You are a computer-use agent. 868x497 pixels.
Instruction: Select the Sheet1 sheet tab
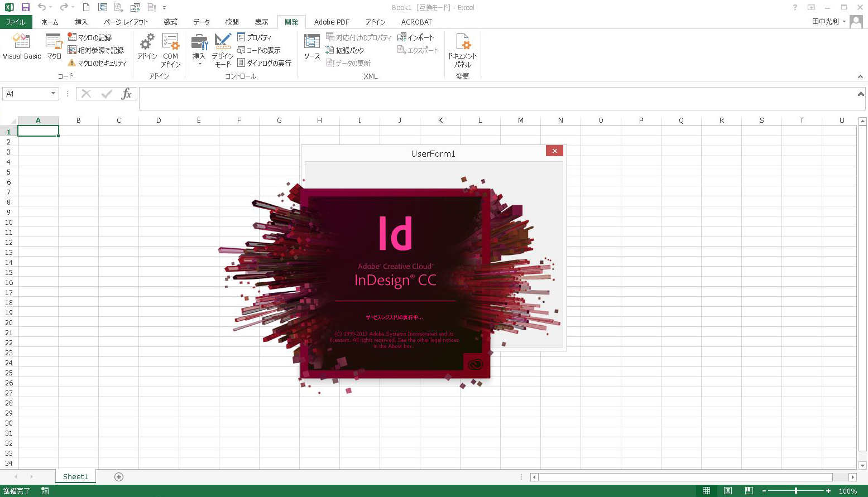pos(75,476)
